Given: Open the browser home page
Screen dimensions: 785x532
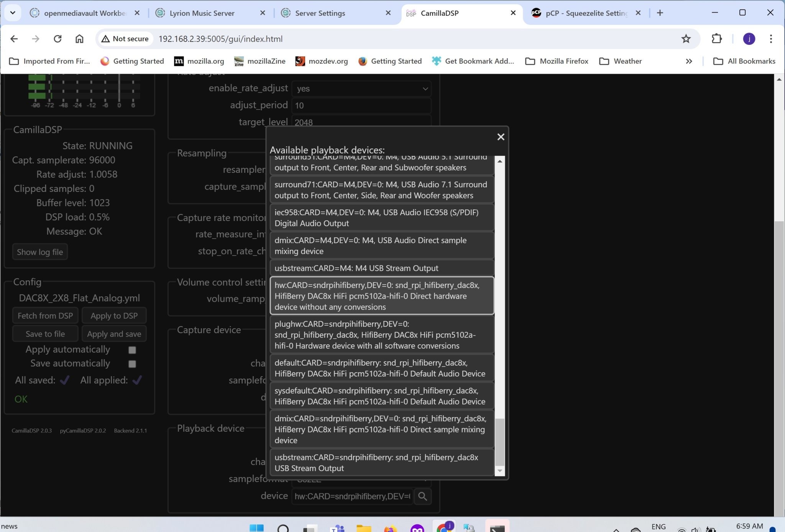Looking at the screenshot, I should 79,39.
